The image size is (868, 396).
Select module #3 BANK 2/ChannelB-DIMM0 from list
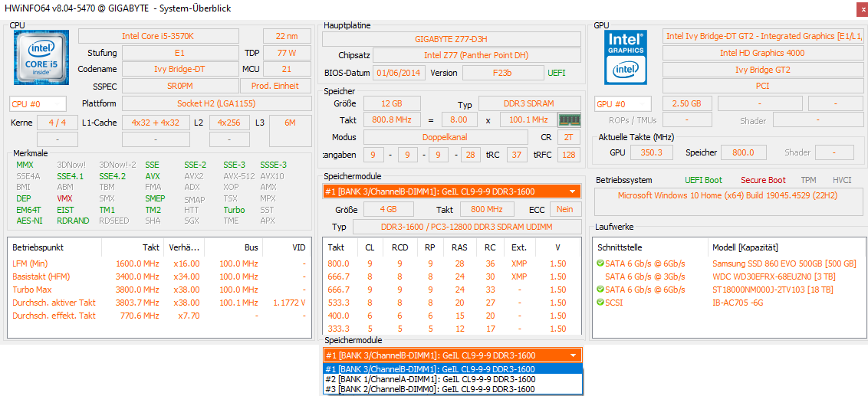point(452,389)
